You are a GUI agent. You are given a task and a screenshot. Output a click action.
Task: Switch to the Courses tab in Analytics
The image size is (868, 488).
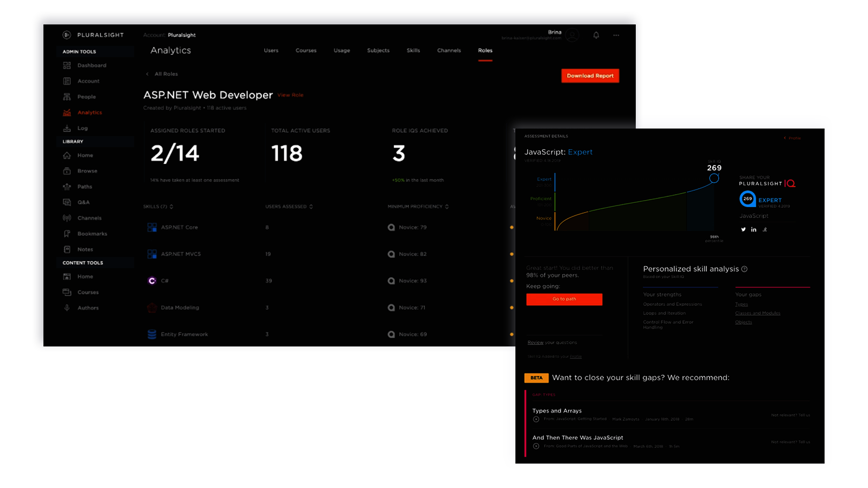(x=305, y=50)
